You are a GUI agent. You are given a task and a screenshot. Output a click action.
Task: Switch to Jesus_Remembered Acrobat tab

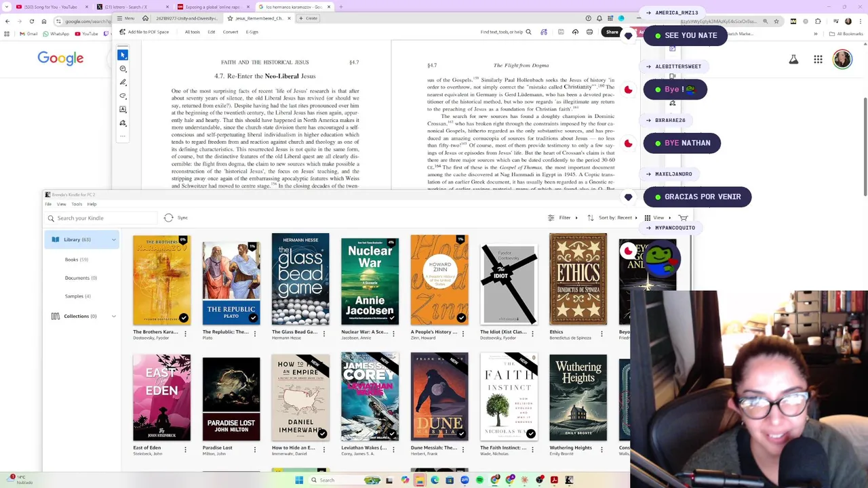pos(259,18)
